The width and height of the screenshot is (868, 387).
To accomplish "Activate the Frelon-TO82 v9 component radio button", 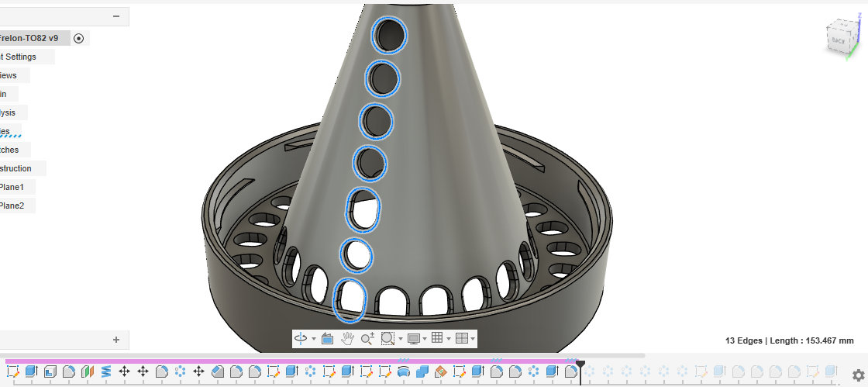I will [79, 38].
